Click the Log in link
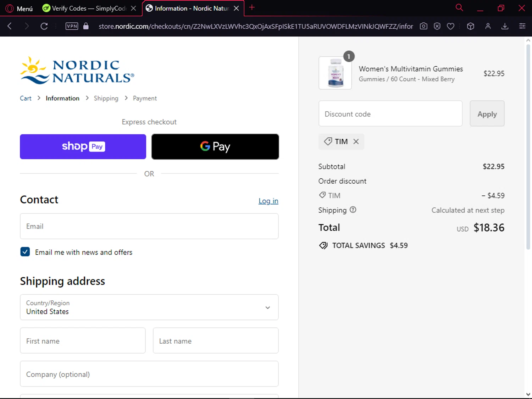This screenshot has width=532, height=399. pos(268,201)
